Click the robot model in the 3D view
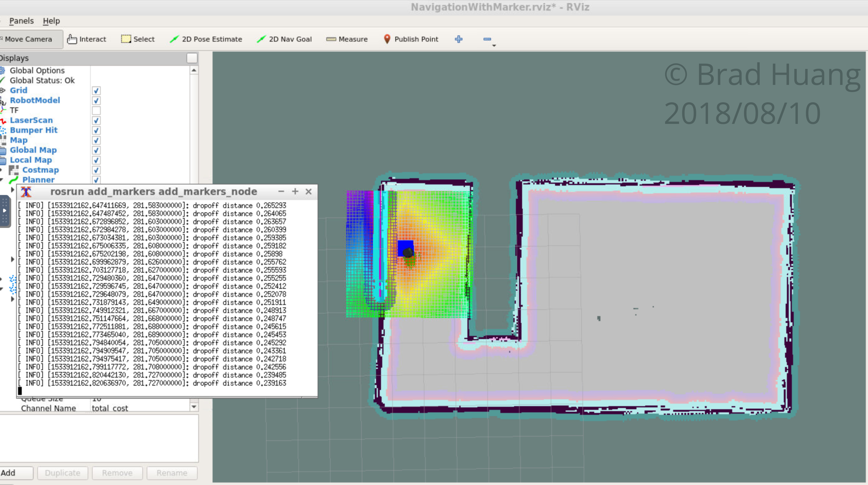 point(408,252)
